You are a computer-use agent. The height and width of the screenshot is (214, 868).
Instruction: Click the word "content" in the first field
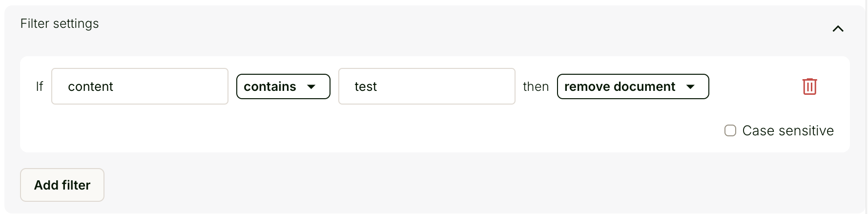90,86
